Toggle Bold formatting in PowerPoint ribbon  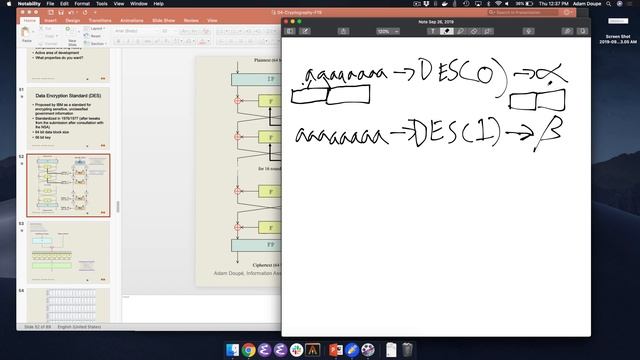click(x=119, y=41)
